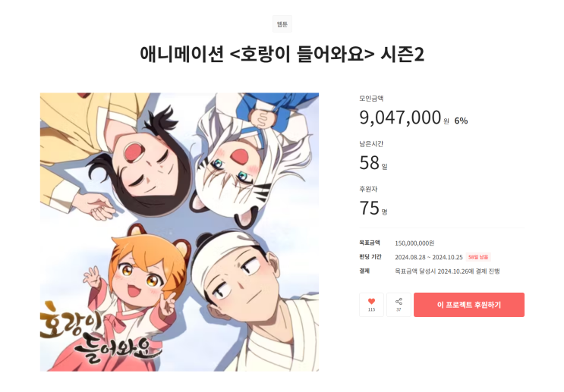Click the 75 backers count
564x392 pixels.
point(370,208)
